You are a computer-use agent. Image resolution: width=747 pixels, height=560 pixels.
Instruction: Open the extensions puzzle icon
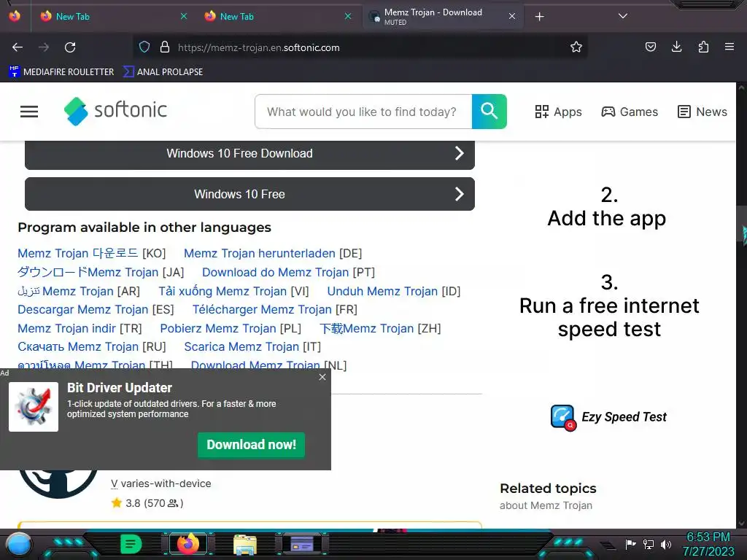703,47
